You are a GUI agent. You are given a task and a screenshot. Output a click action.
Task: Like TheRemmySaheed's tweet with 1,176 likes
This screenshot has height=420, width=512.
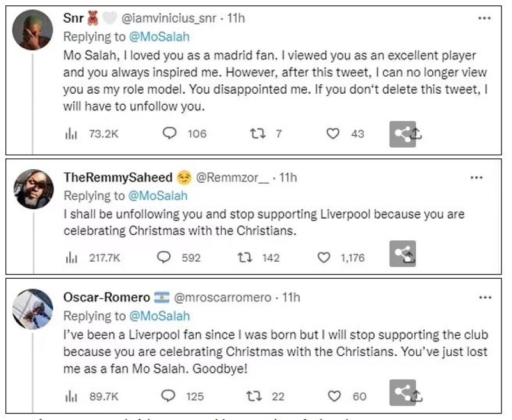tap(324, 258)
